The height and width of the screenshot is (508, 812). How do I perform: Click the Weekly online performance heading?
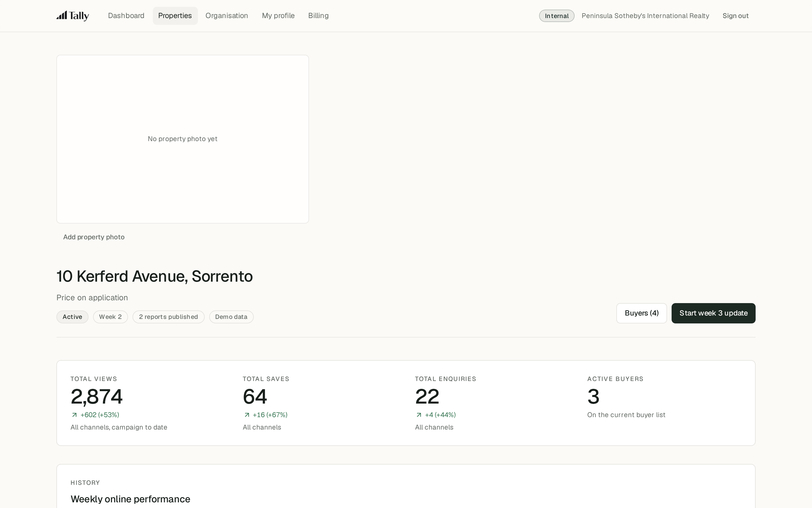pos(131,499)
